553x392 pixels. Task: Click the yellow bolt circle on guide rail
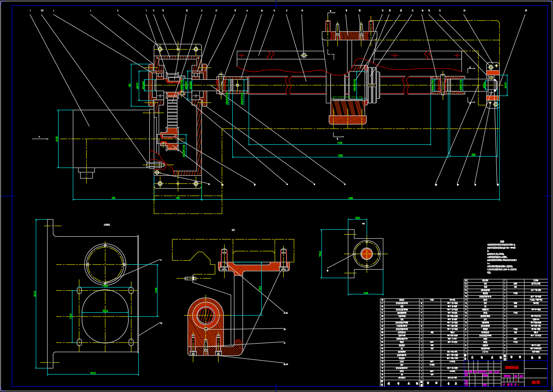[304, 55]
